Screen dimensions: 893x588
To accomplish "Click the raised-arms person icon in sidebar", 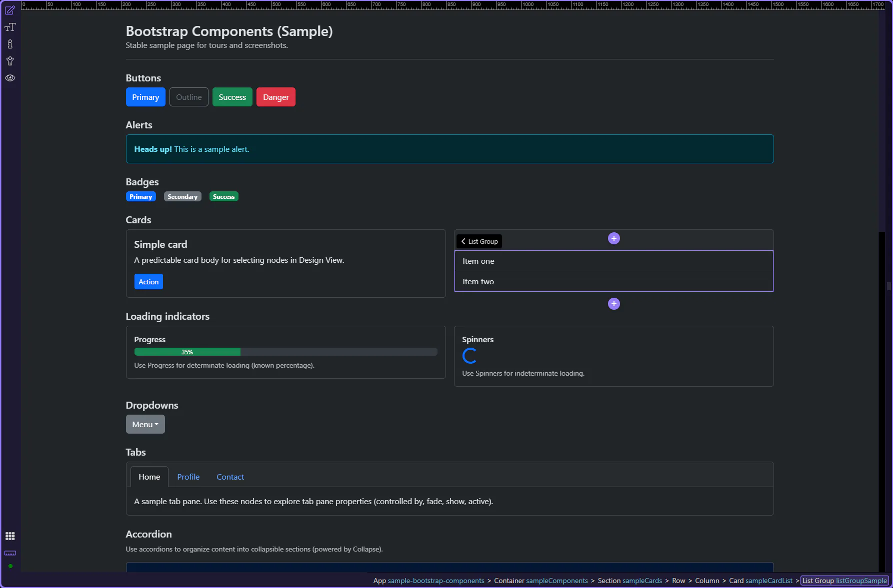I will 10,61.
